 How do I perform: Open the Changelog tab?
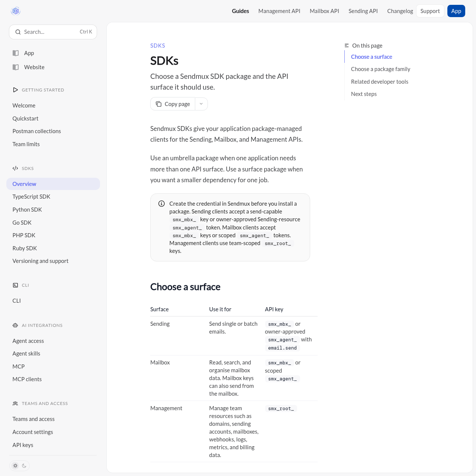[400, 11]
